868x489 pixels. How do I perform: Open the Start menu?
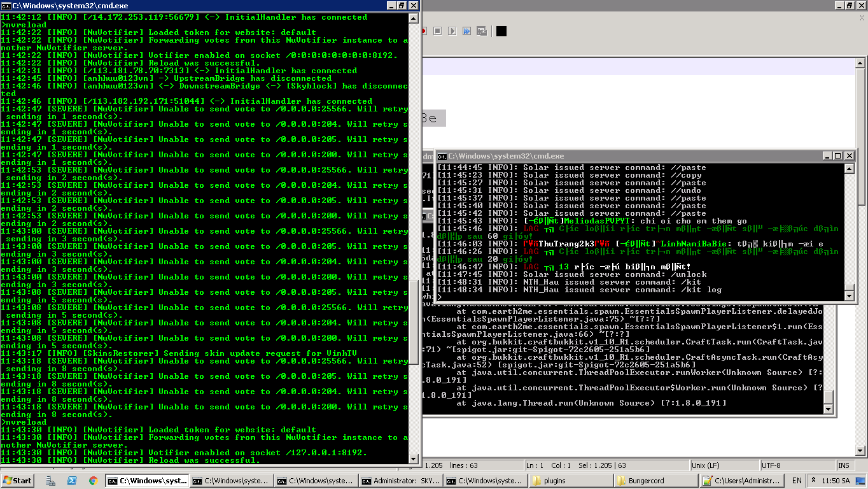[x=18, y=481]
